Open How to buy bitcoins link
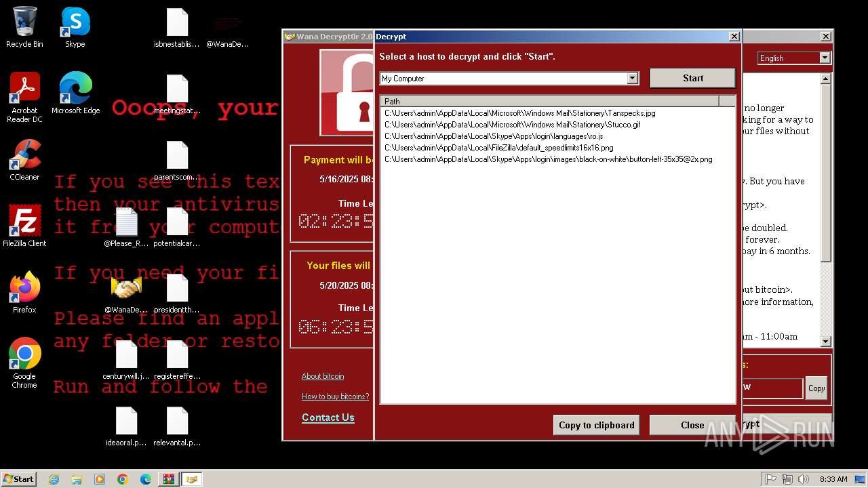868x488 pixels. point(336,396)
